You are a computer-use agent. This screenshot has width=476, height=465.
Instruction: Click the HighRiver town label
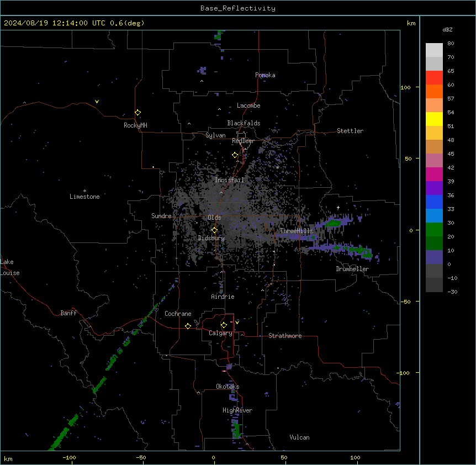tap(237, 410)
